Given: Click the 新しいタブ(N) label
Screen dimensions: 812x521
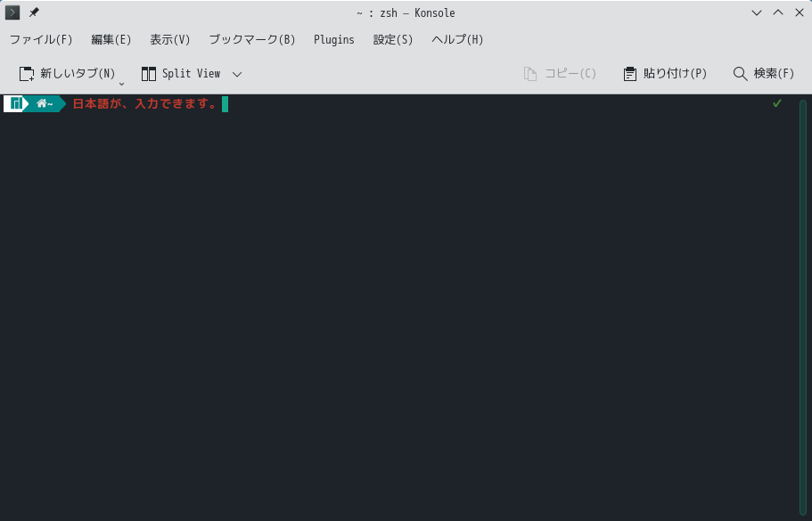Looking at the screenshot, I should pyautogui.click(x=78, y=73).
